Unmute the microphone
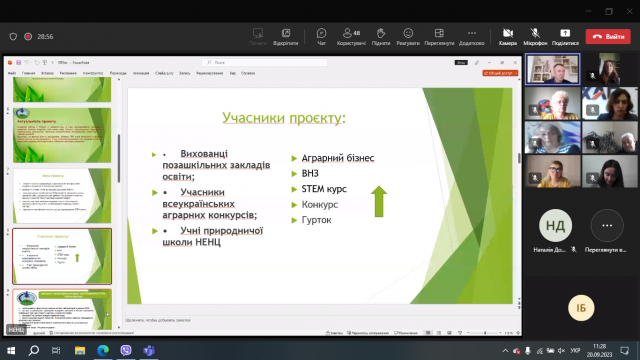This screenshot has width=640, height=360. pyautogui.click(x=535, y=36)
